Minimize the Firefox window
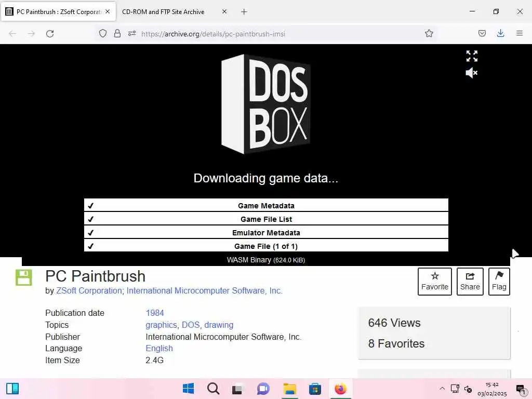This screenshot has width=532, height=399. 472,11
